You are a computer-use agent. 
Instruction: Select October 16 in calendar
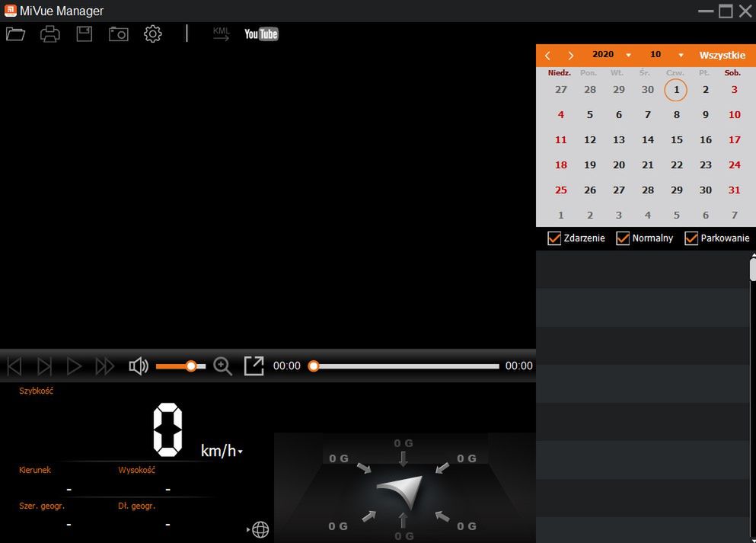coord(706,140)
